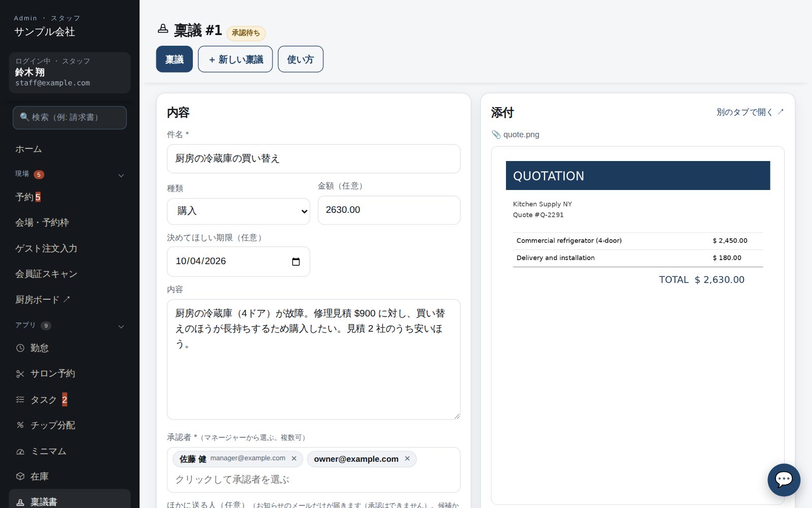Click the quotation attachment preview image
This screenshot has height=508, width=812.
coord(638,325)
